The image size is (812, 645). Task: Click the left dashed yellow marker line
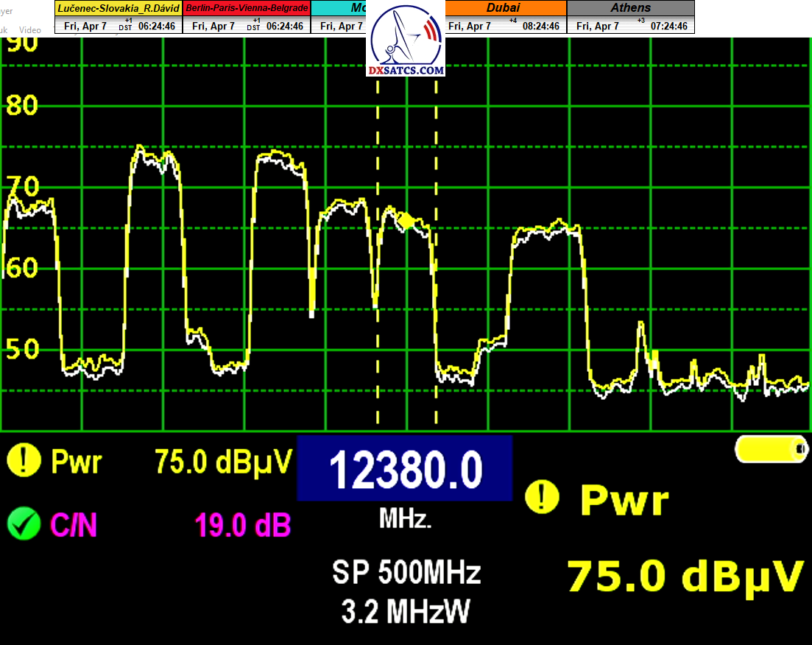[x=378, y=250]
